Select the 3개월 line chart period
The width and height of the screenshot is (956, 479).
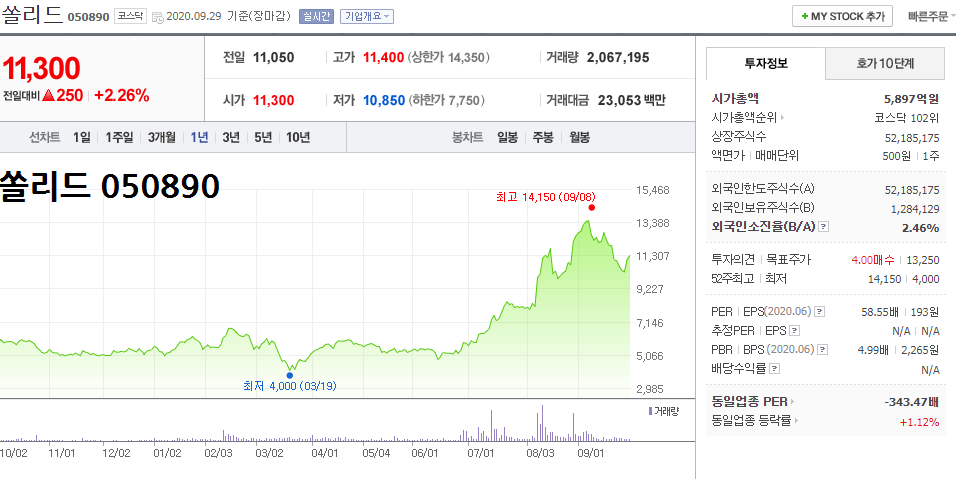point(162,137)
